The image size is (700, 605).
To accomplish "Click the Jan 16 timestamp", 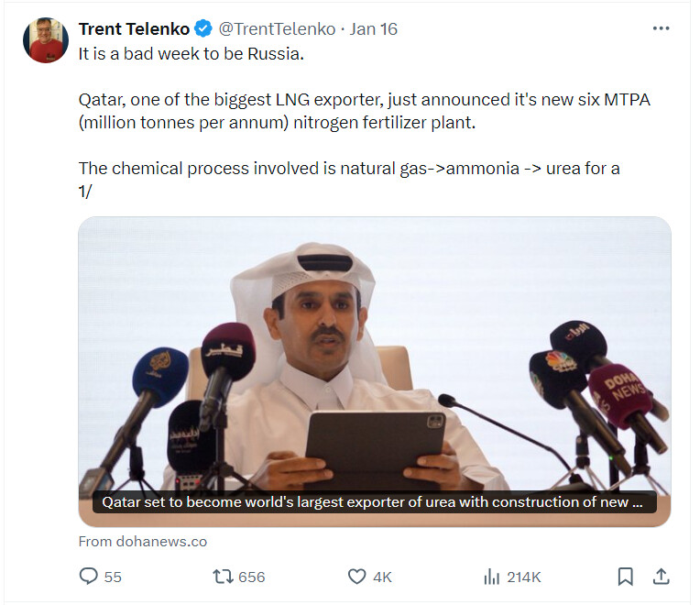I will (373, 29).
